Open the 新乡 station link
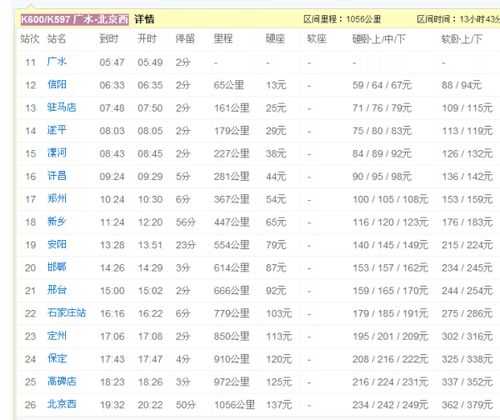The width and height of the screenshot is (500, 420). 57,221
